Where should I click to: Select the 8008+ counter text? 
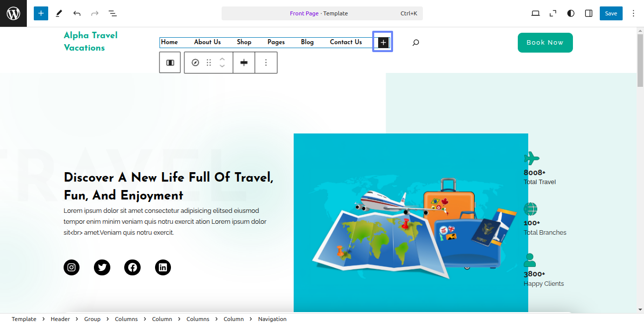pos(535,173)
